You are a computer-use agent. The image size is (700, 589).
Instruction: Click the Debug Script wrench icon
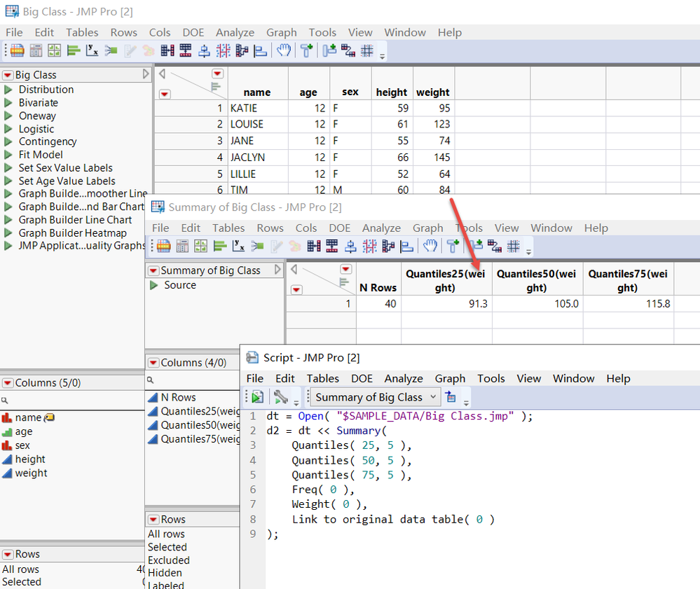pos(281,397)
